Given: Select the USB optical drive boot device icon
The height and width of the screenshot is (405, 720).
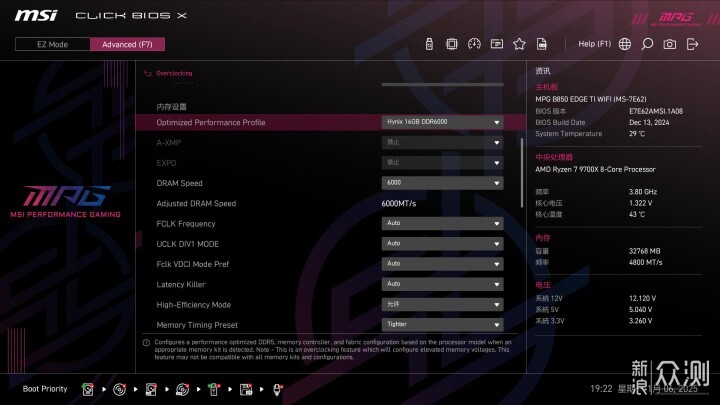Looking at the screenshot, I should [183, 389].
